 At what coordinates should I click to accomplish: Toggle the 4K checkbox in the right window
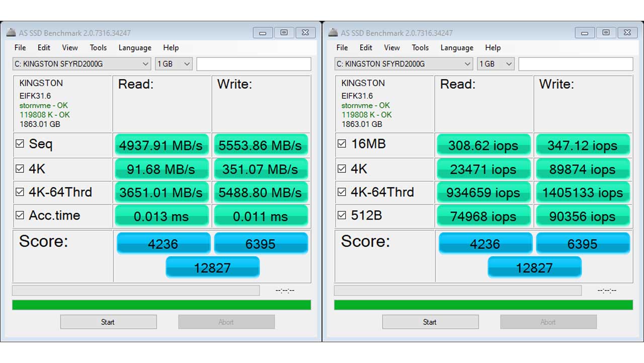click(342, 169)
